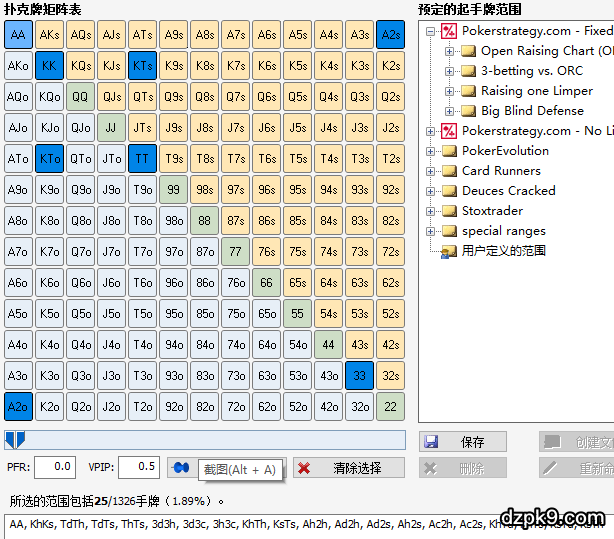Click the Pokerstrategy.com No Limit percent icon
The height and width of the screenshot is (539, 614).
(449, 131)
